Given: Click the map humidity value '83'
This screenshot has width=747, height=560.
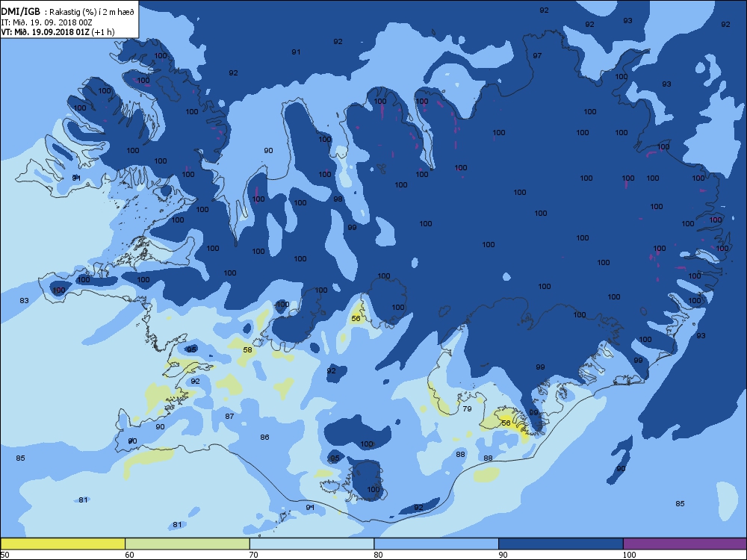Looking at the screenshot, I should 24,300.
